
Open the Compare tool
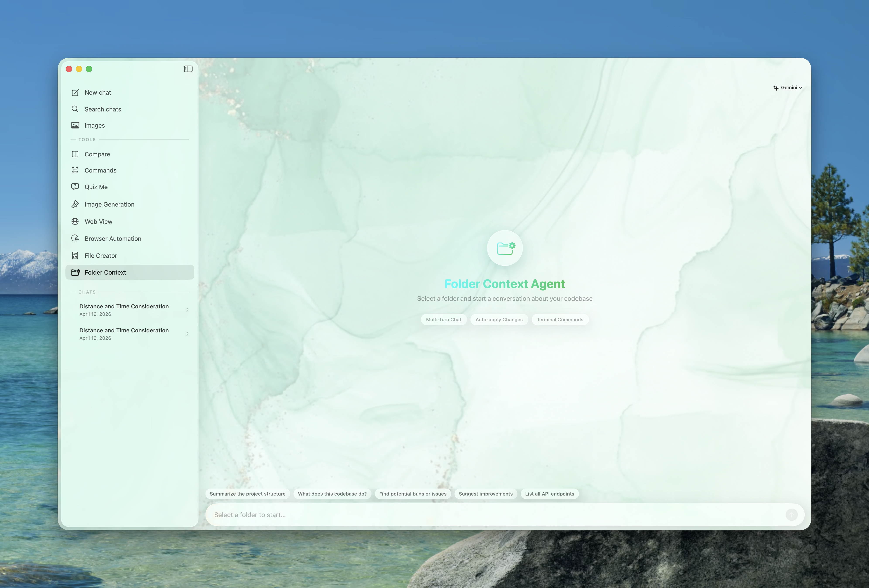130,154
